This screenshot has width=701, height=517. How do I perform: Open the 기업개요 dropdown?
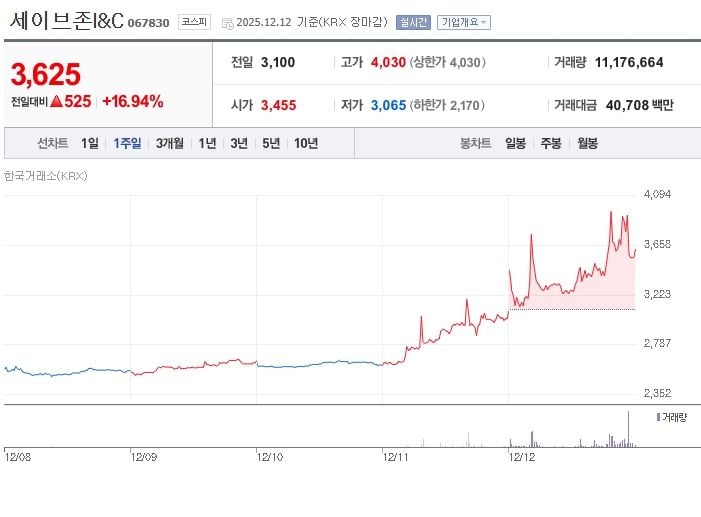click(465, 21)
